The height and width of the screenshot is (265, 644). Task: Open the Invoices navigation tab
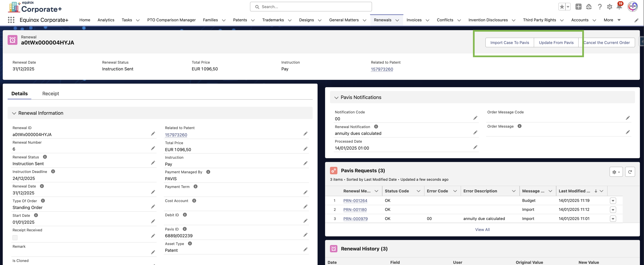pos(414,20)
